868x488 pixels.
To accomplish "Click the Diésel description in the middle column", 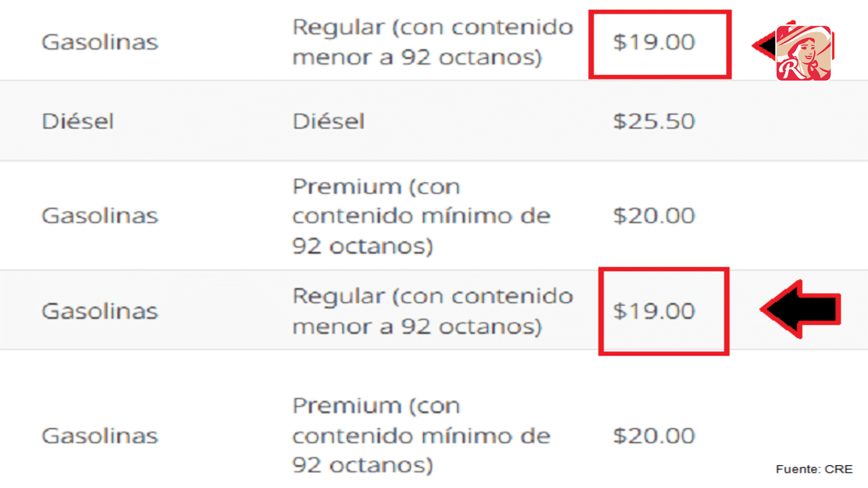I will click(329, 122).
